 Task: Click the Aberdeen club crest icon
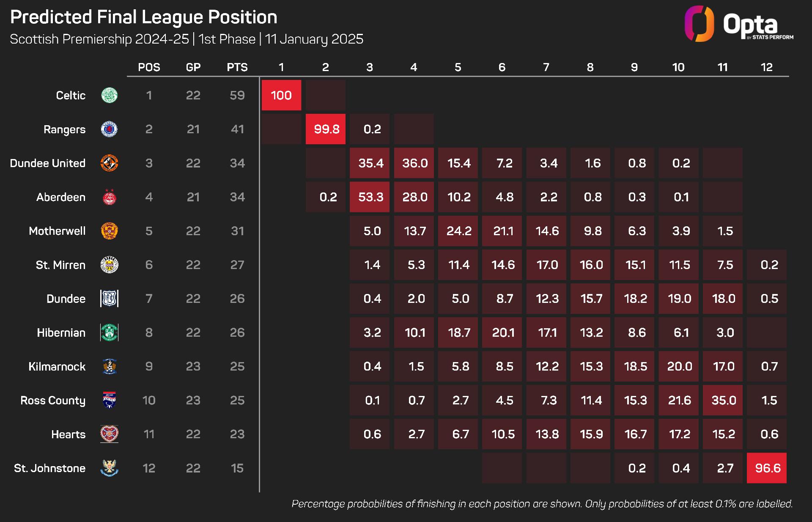[x=110, y=197]
